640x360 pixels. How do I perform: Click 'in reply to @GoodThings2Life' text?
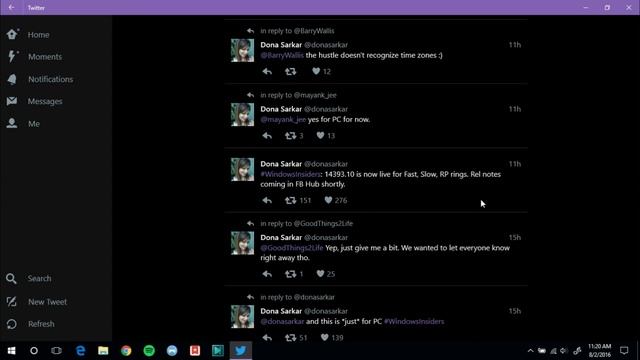(x=307, y=223)
